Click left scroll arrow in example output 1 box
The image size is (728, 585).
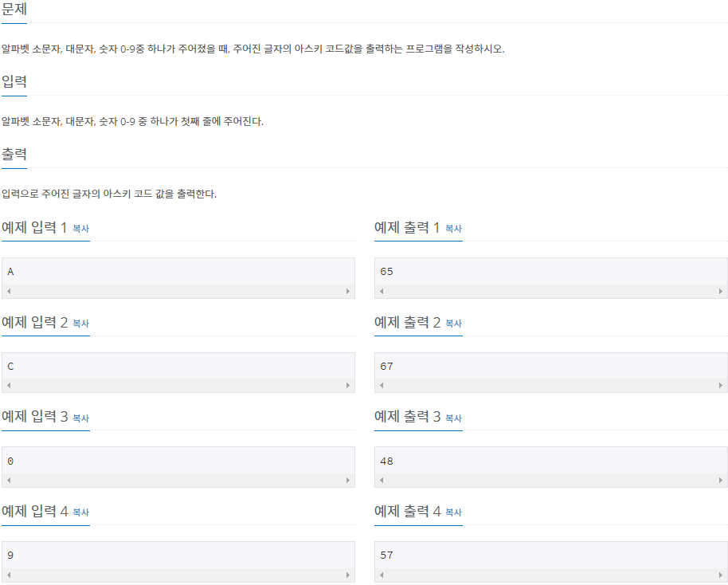[382, 292]
